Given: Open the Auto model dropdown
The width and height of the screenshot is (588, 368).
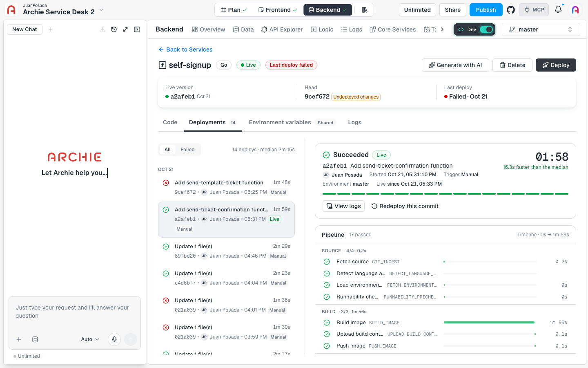Looking at the screenshot, I should pos(90,339).
